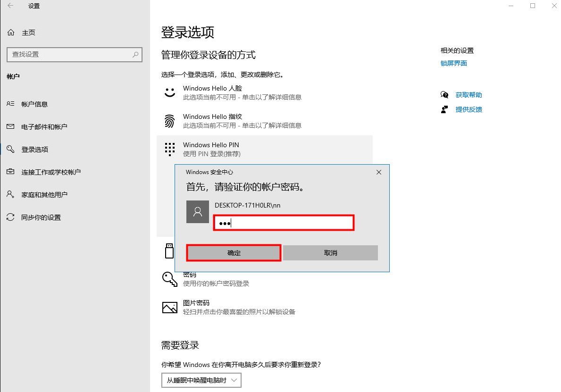Image resolution: width=561 pixels, height=392 pixels.
Task: Select the Windows Hello 人脸 face icon
Action: 169,92
